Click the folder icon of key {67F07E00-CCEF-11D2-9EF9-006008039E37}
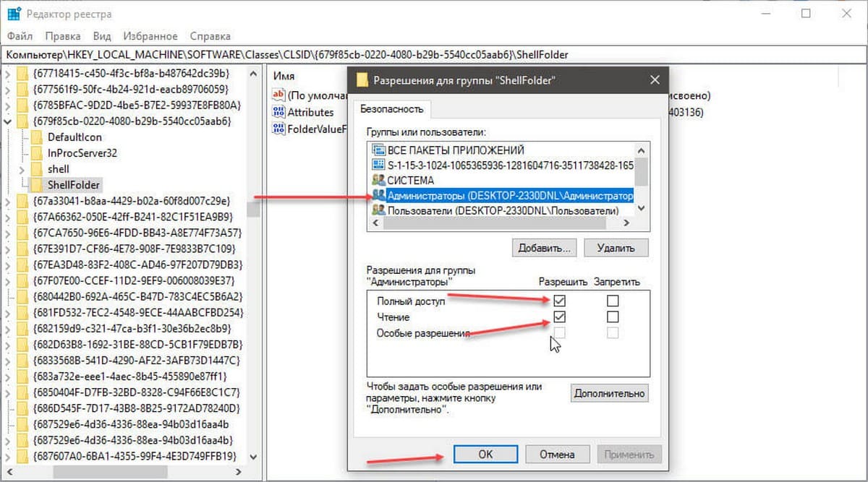Screen dimensions: 868x482 pyautogui.click(x=22, y=280)
